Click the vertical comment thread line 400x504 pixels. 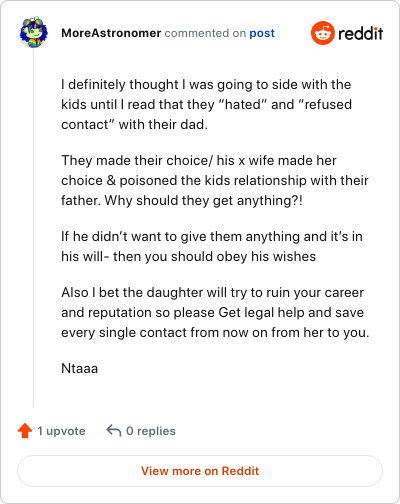tap(33, 228)
